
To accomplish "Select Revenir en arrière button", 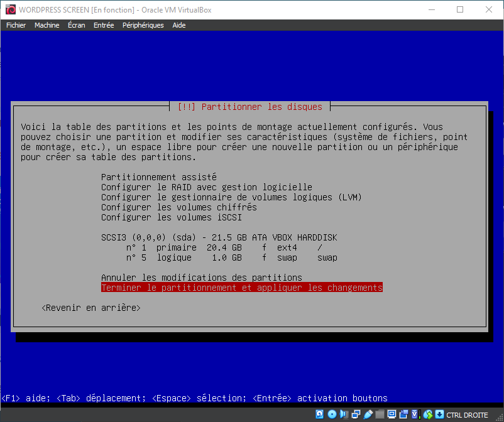I will coord(90,308).
